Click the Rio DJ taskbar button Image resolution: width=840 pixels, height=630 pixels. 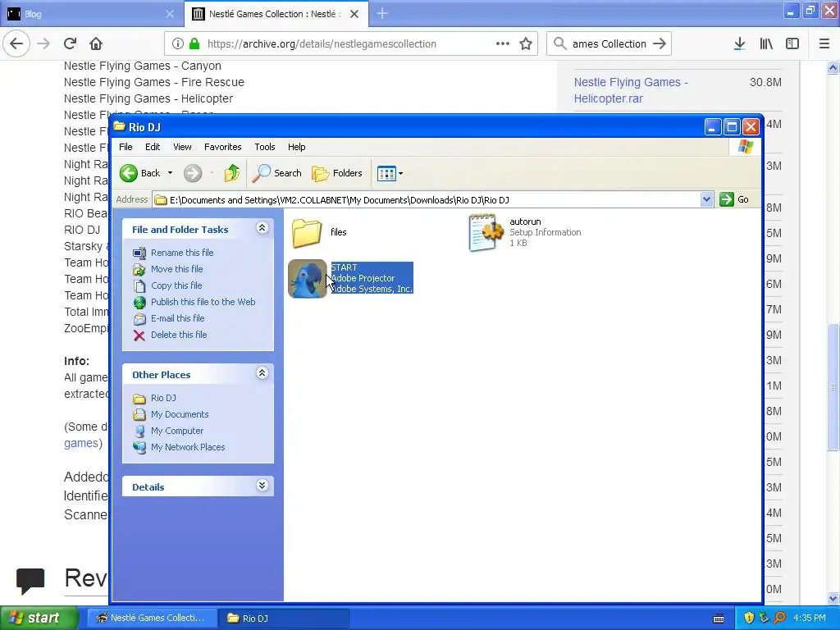(284, 619)
